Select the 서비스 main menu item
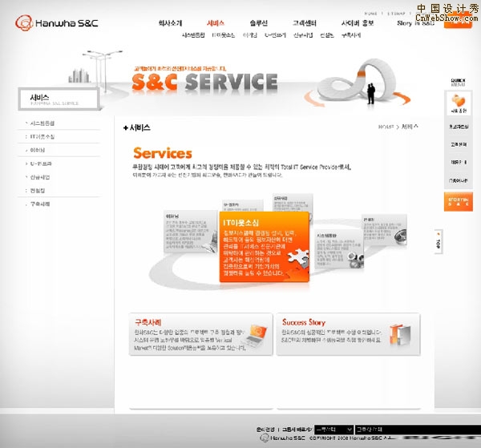 [216, 23]
